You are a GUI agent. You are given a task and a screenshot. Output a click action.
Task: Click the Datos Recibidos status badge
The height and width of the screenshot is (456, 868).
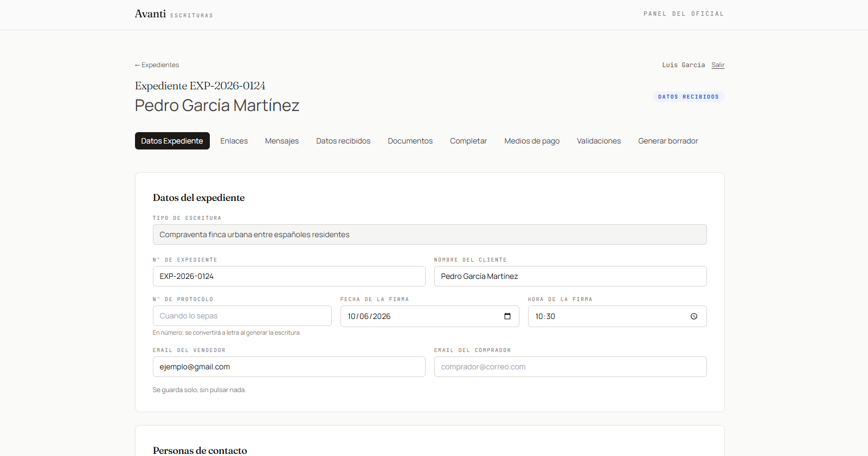[689, 97]
